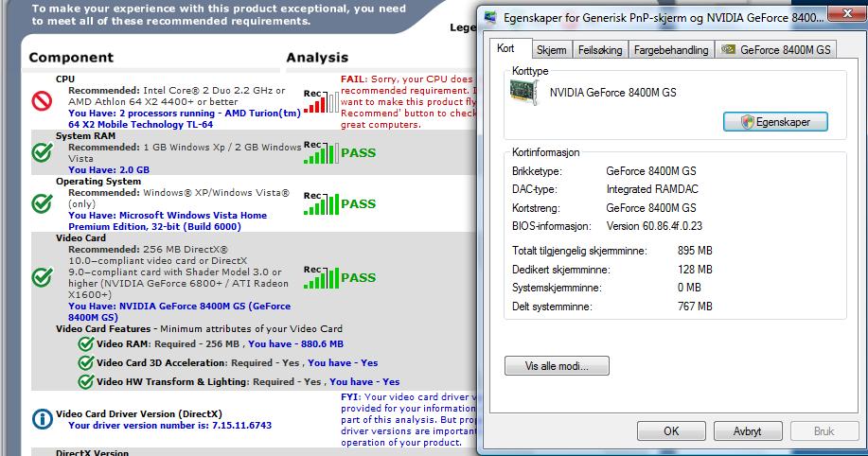Image resolution: width=868 pixels, height=456 pixels.
Task: Click the NVIDIA GeForce 8400M GS Korttype name
Action: coord(612,93)
